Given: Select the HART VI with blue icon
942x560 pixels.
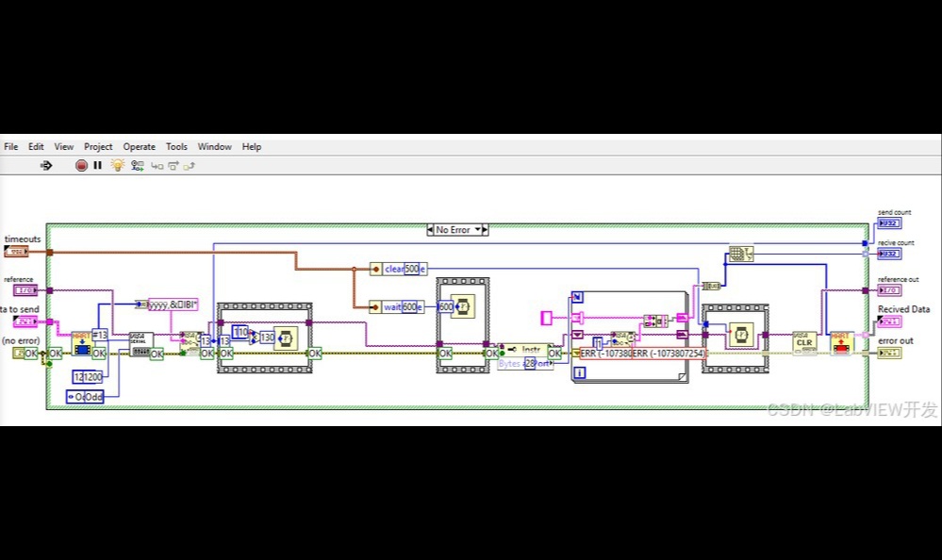Looking at the screenshot, I should pyautogui.click(x=82, y=344).
